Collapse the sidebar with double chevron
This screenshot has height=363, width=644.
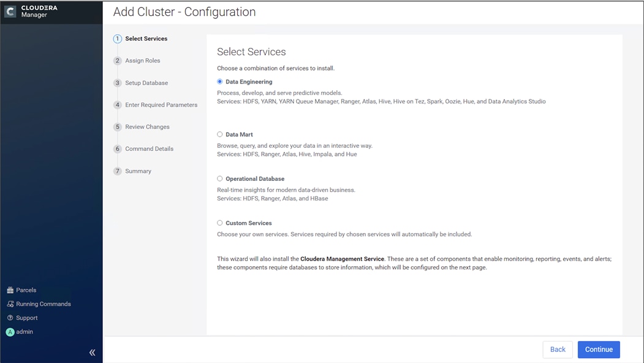pyautogui.click(x=93, y=353)
